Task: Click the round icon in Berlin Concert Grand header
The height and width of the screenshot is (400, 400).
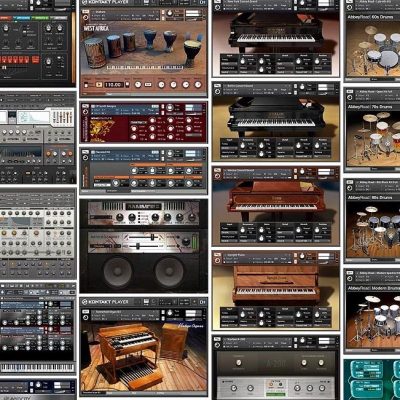Action: (218, 91)
